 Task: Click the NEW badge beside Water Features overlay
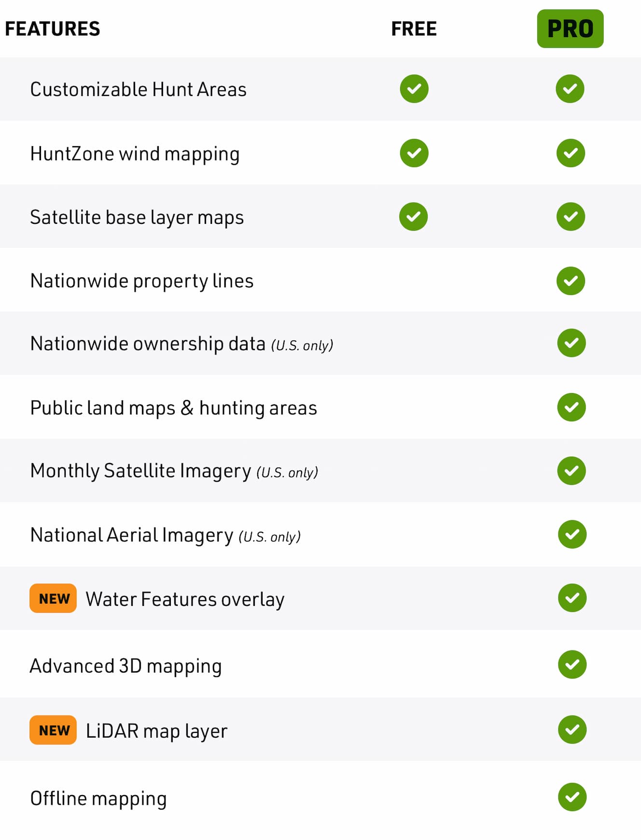pyautogui.click(x=53, y=598)
